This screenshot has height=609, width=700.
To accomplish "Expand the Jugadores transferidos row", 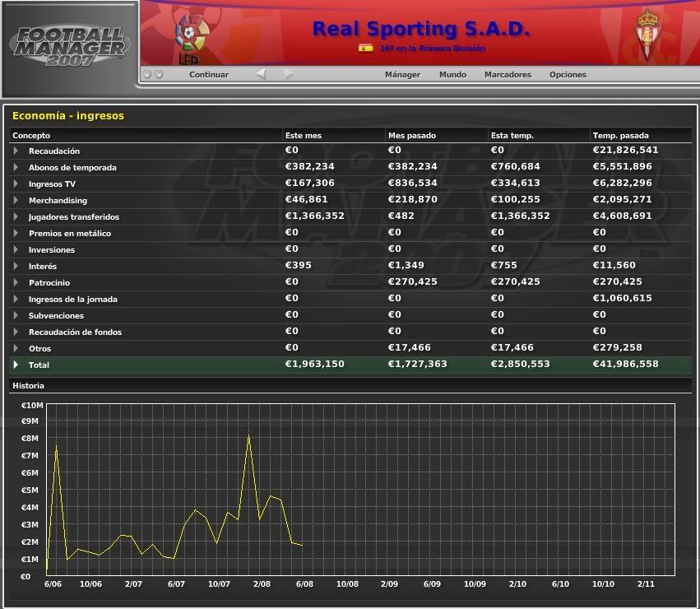I will [x=16, y=216].
